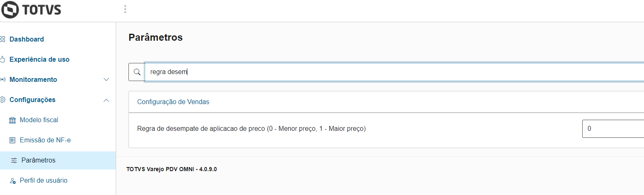Open the Experiência de uso menu item
This screenshot has height=195, width=644.
40,59
